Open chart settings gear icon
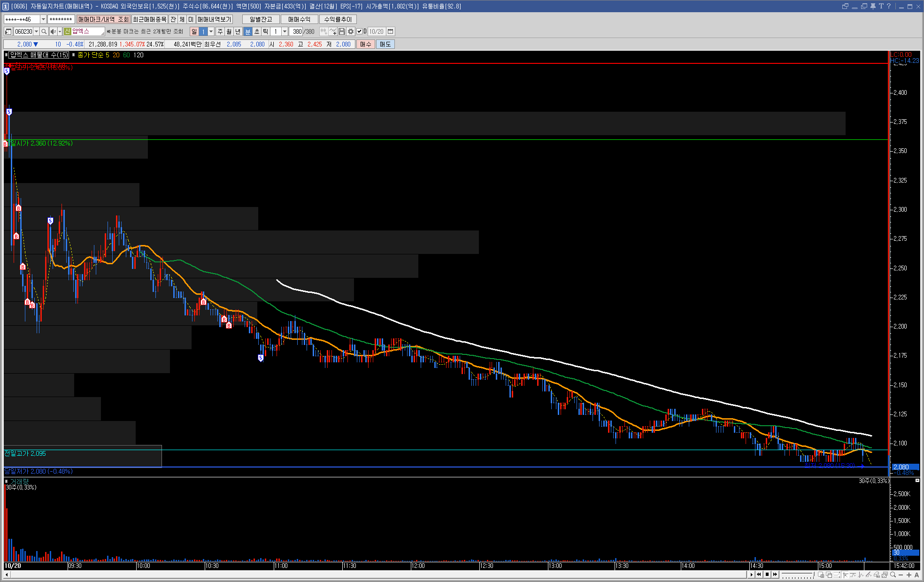This screenshot has width=924, height=582. (351, 31)
